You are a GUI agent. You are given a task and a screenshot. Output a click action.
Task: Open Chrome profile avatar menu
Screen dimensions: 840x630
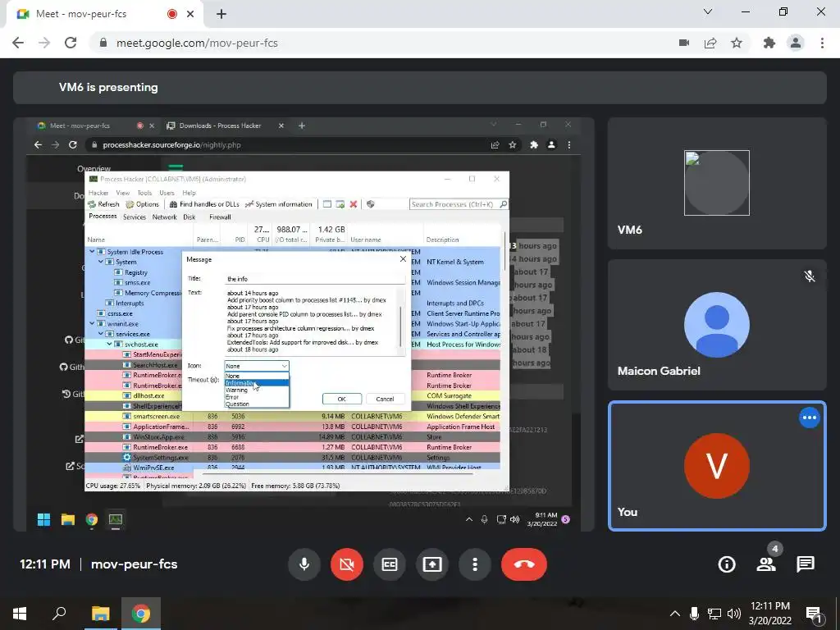coord(796,43)
